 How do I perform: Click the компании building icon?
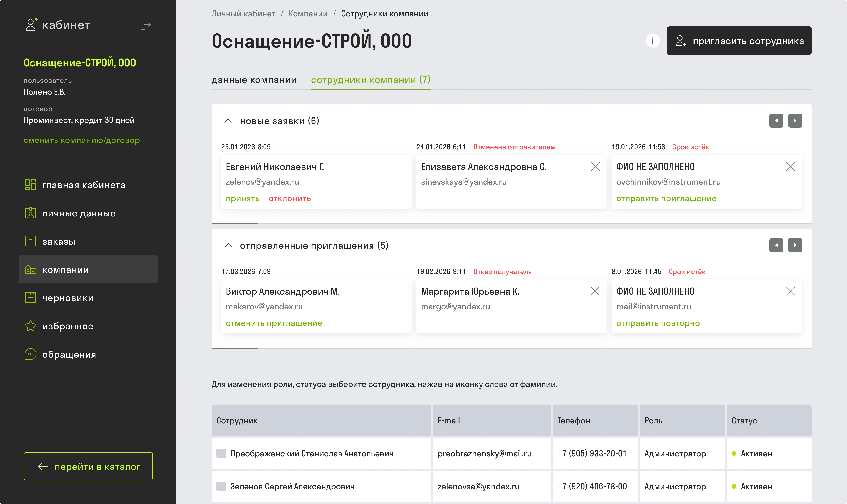(31, 270)
